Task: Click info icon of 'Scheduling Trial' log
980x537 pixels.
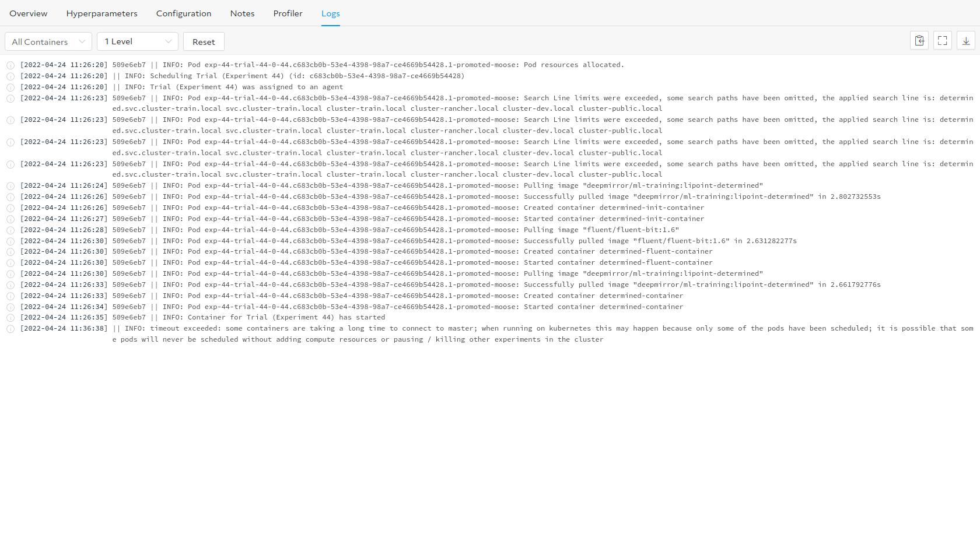Action: click(10, 76)
